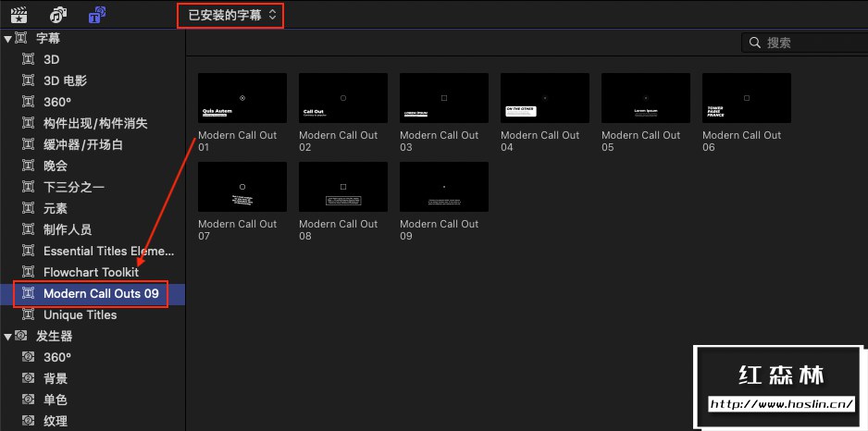Select the Modern Call Outs 09 category
Image resolution: width=868 pixels, height=431 pixels.
[101, 294]
